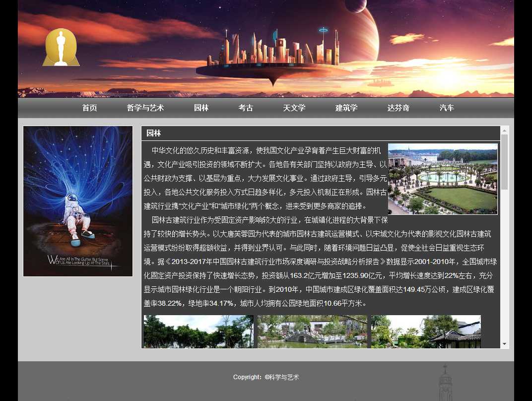Open the 哲学与艺术 menu item

pos(145,108)
